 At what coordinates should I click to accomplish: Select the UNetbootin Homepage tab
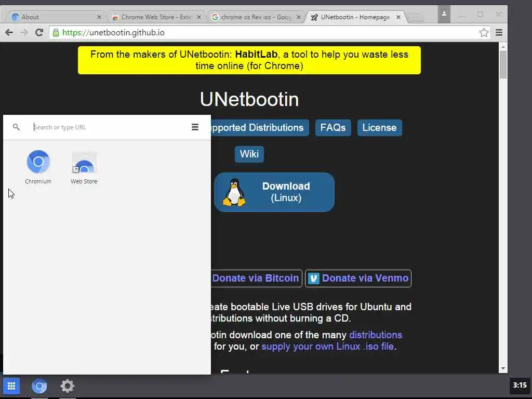pos(354,17)
